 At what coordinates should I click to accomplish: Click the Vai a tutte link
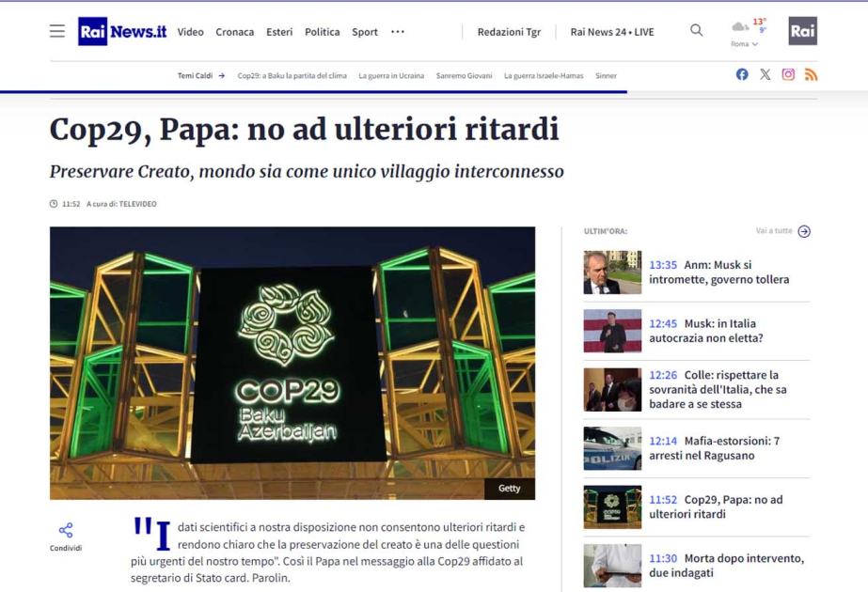(x=774, y=231)
